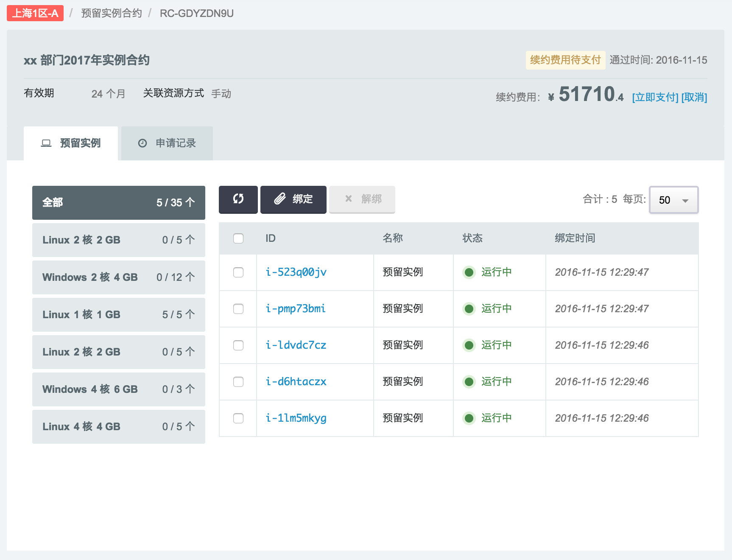Open instance link i-ldvdc7cz

tap(296, 345)
